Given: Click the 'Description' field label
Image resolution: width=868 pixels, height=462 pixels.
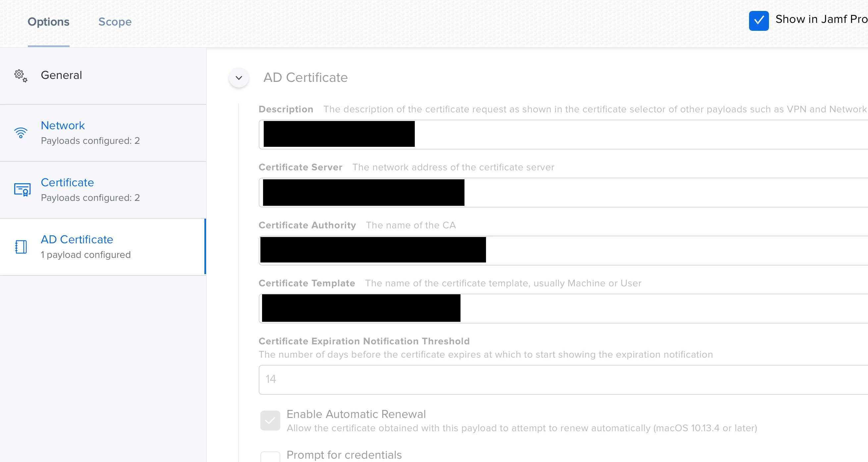Looking at the screenshot, I should (286, 109).
